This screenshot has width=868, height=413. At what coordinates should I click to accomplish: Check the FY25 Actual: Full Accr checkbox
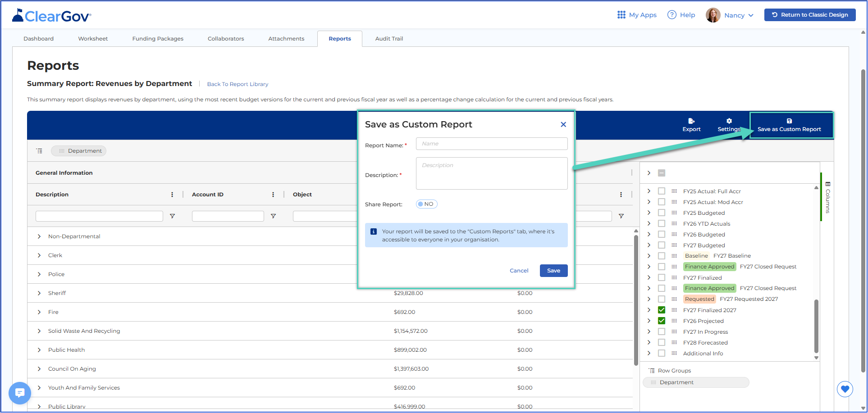pos(662,191)
